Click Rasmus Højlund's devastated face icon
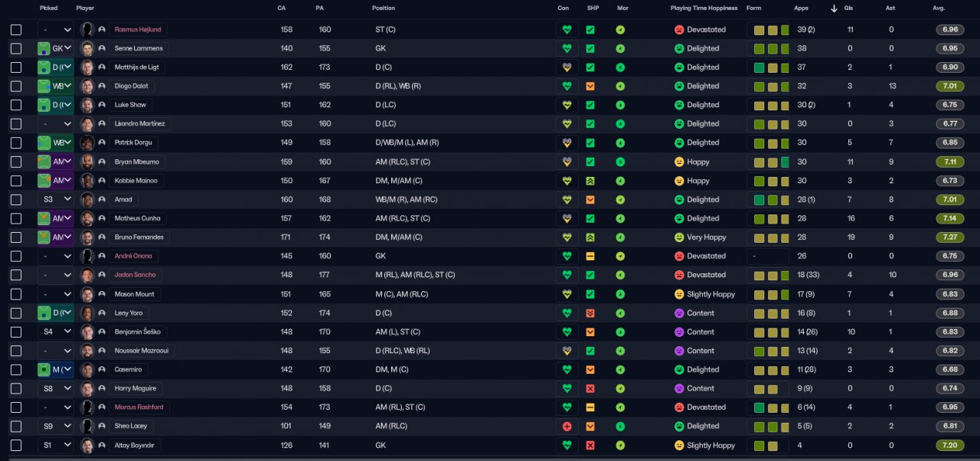 678,30
